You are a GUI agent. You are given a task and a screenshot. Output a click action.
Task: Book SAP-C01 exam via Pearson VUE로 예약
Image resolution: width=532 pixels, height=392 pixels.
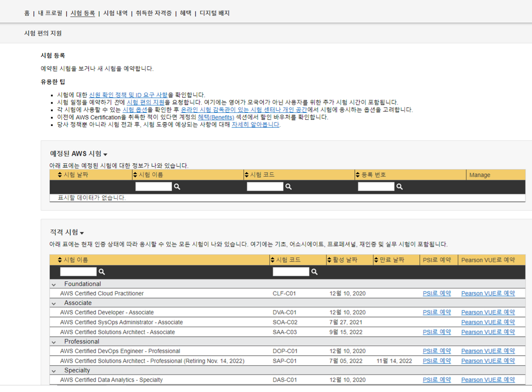tap(488, 361)
